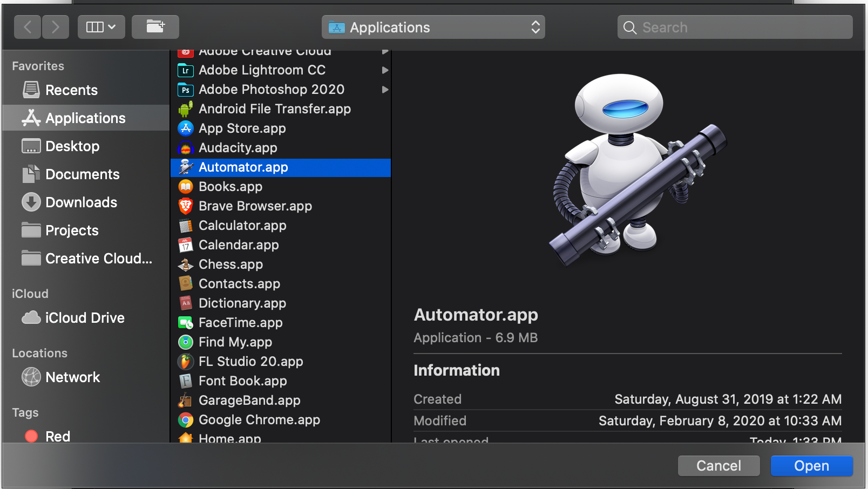The image size is (868, 489).
Task: Click the Calendar app icon
Action: 186,245
